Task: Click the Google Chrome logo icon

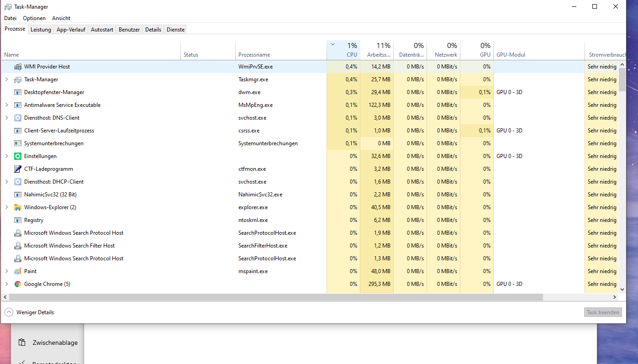Action: point(18,284)
